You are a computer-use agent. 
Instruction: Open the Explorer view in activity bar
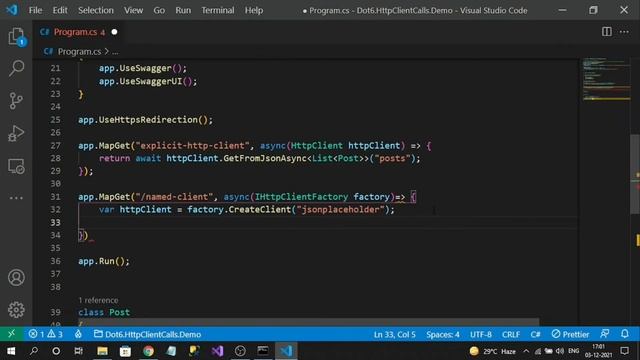click(x=16, y=37)
